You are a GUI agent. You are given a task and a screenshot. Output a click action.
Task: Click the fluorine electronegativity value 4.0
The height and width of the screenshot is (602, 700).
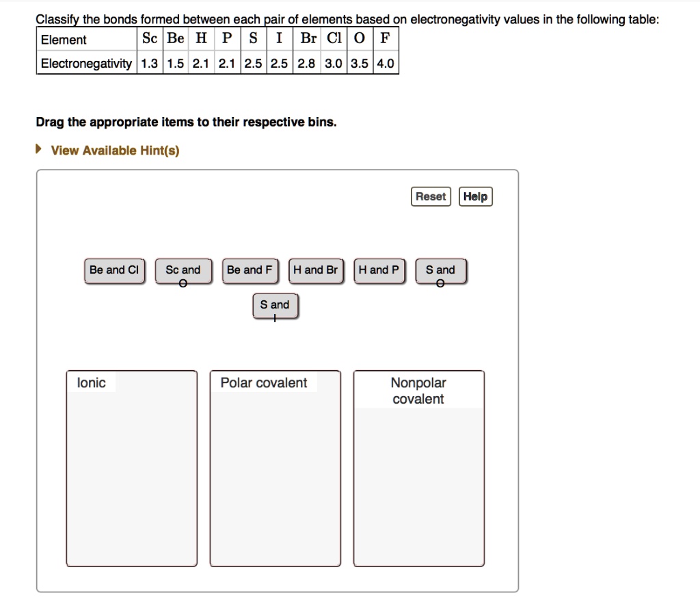coord(386,64)
